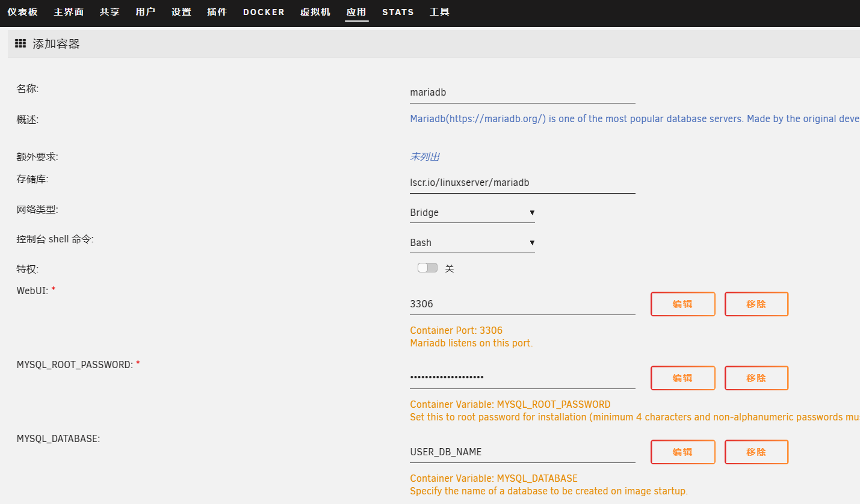Click 编辑 button for WebUI port
The width and height of the screenshot is (860, 504).
(x=682, y=304)
